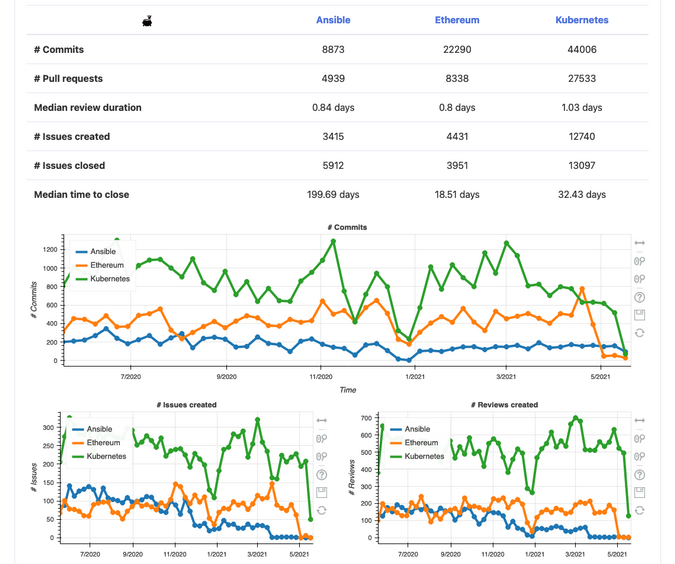Click the '1.03 days' review duration cell
Viewport: 675px width, 564px height.
pyautogui.click(x=582, y=108)
